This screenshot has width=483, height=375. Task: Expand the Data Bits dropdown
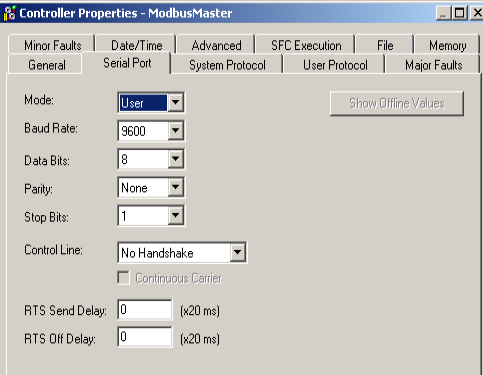[175, 159]
